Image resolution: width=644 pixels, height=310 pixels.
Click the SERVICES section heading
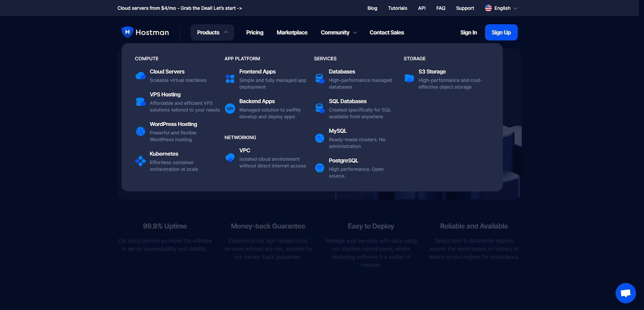tap(325, 59)
